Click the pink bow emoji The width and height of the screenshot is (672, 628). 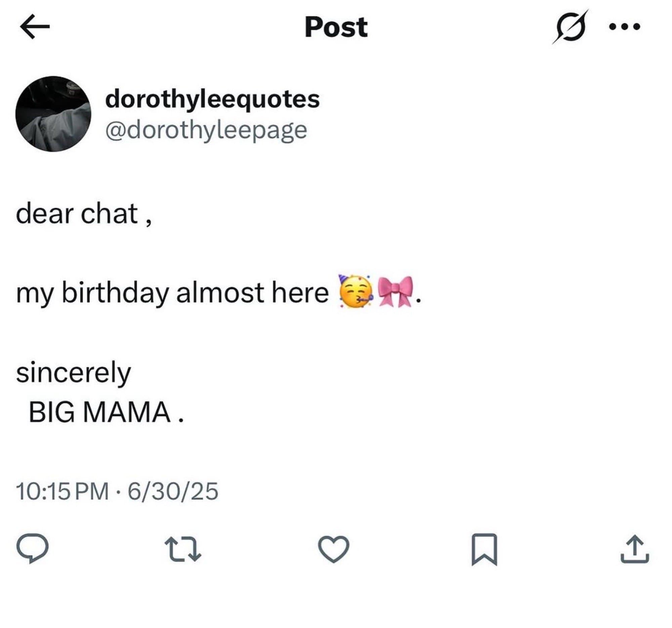pyautogui.click(x=395, y=291)
